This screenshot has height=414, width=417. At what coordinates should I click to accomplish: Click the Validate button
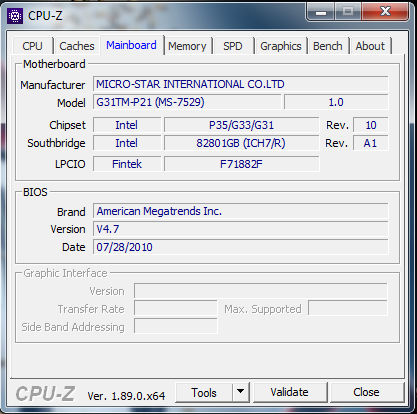click(x=289, y=392)
